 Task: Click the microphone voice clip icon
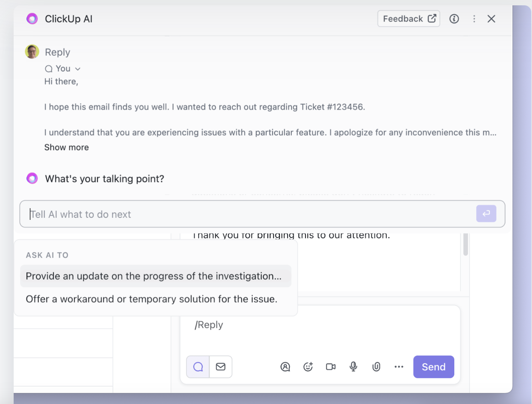point(353,367)
